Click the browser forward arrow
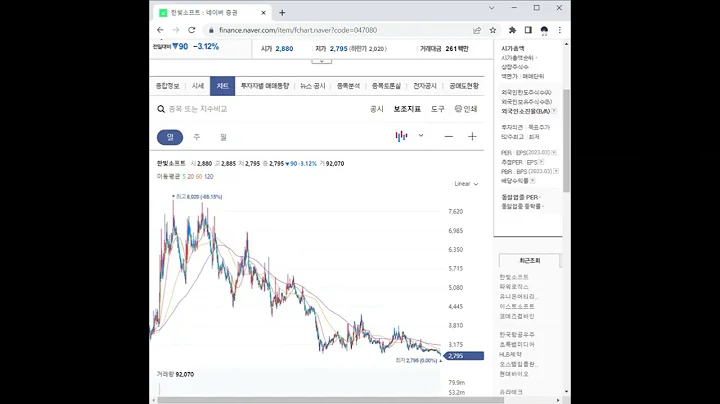Image resolution: width=720 pixels, height=404 pixels. point(176,30)
